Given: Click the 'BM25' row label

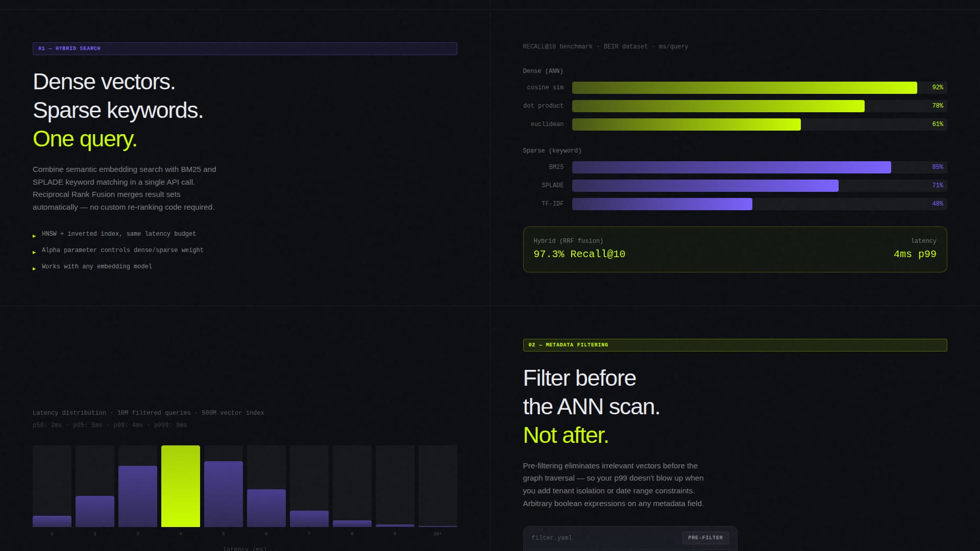Looking at the screenshot, I should coord(556,167).
